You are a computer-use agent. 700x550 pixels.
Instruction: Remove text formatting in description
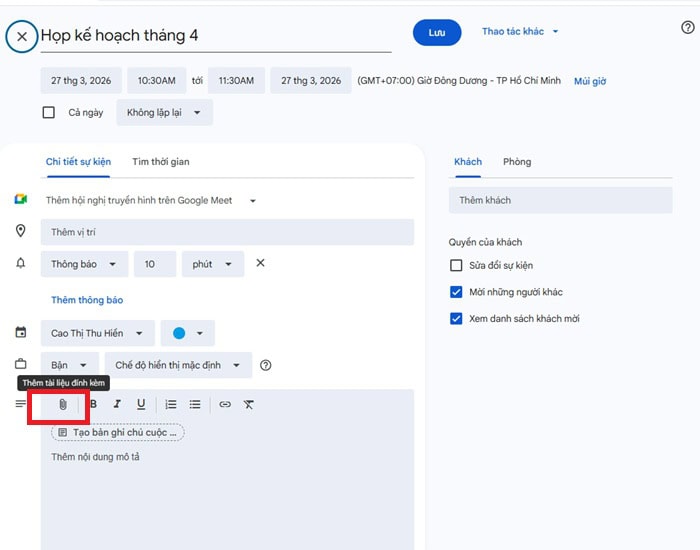249,405
